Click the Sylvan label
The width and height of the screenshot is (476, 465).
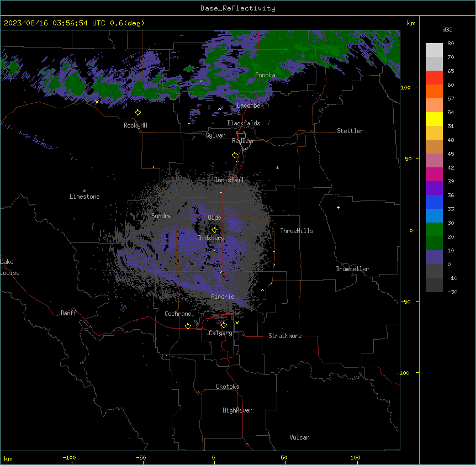click(215, 135)
